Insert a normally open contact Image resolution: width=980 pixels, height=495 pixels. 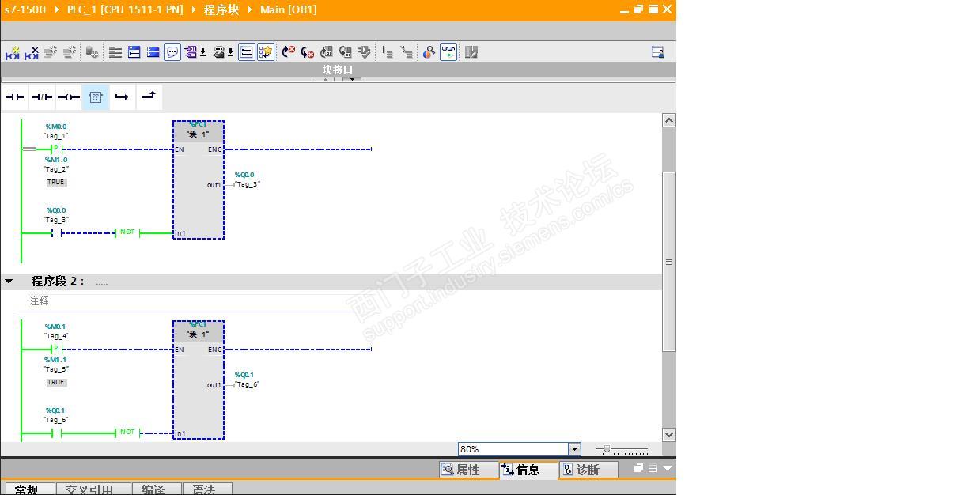tap(15, 97)
